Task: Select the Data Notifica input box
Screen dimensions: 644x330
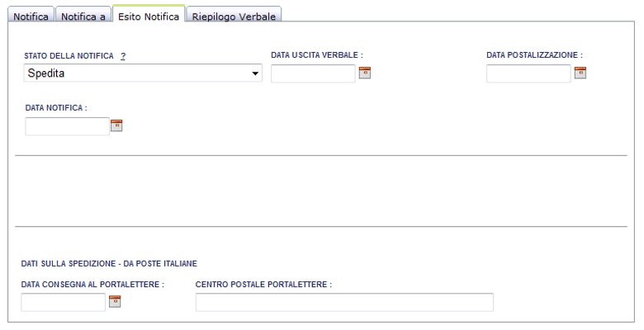Action: click(68, 126)
